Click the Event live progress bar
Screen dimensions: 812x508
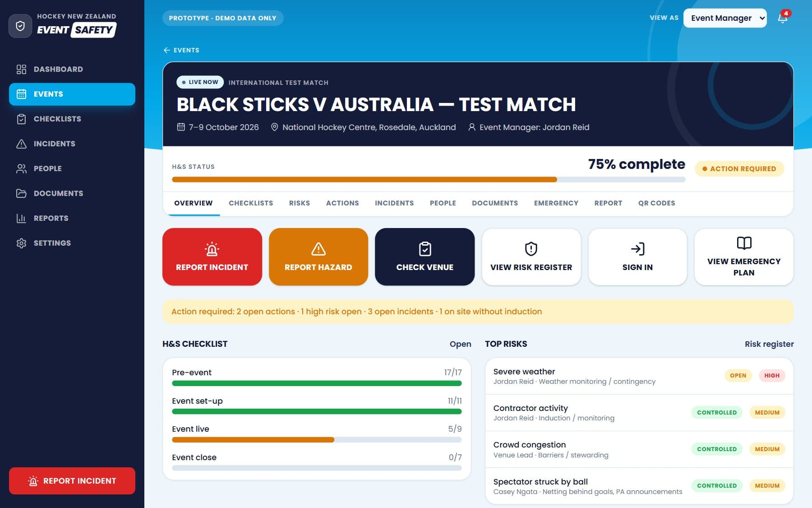317,440
